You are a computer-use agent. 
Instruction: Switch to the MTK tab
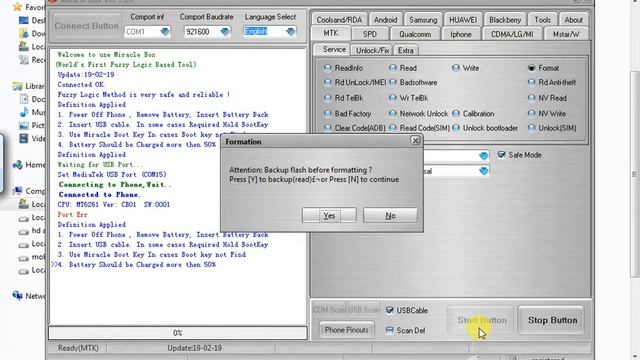pyautogui.click(x=331, y=33)
